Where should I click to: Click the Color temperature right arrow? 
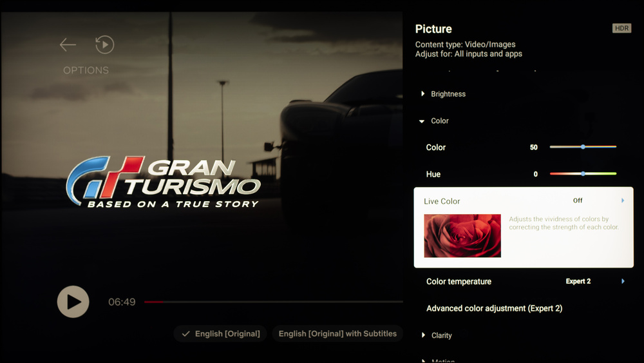pyautogui.click(x=623, y=281)
